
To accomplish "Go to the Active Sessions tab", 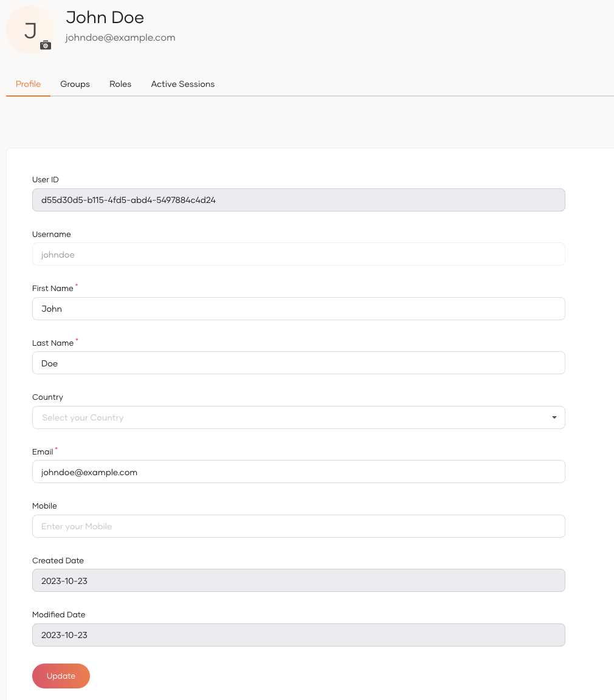I will 182,84.
